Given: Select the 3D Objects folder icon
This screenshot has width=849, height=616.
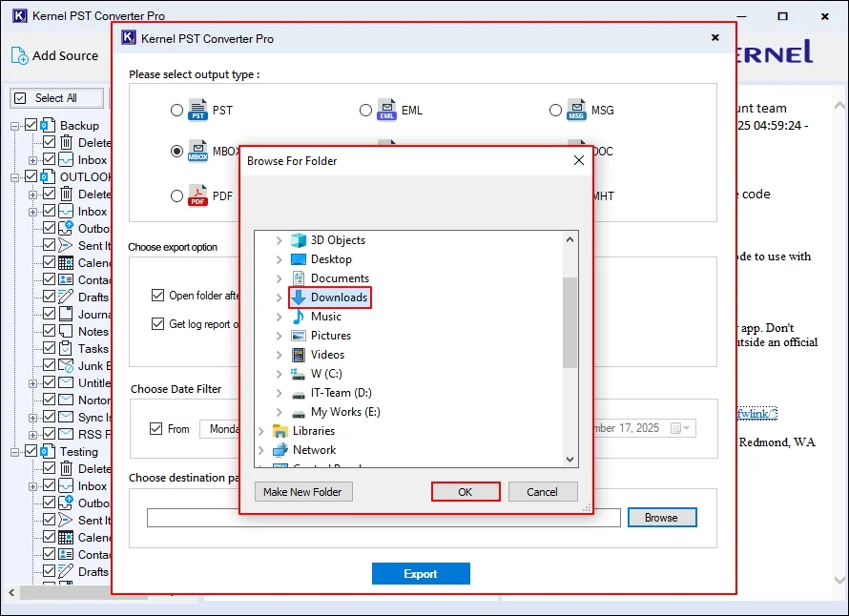Looking at the screenshot, I should pyautogui.click(x=300, y=240).
